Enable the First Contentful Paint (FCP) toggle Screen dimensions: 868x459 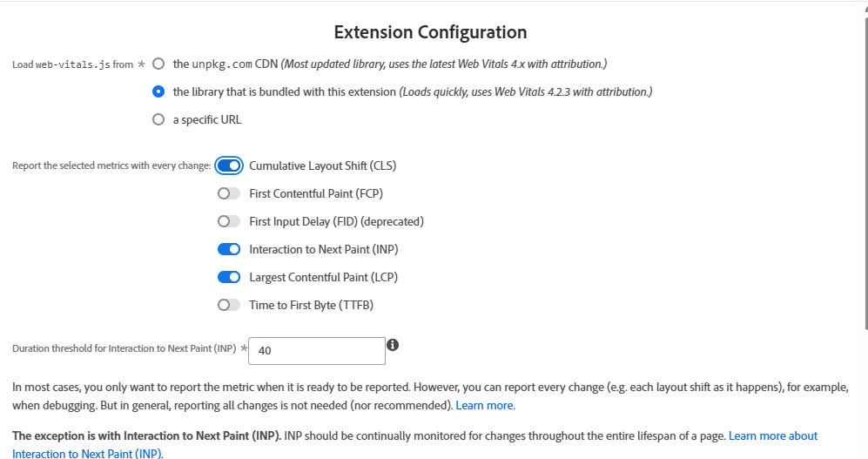click(x=229, y=193)
